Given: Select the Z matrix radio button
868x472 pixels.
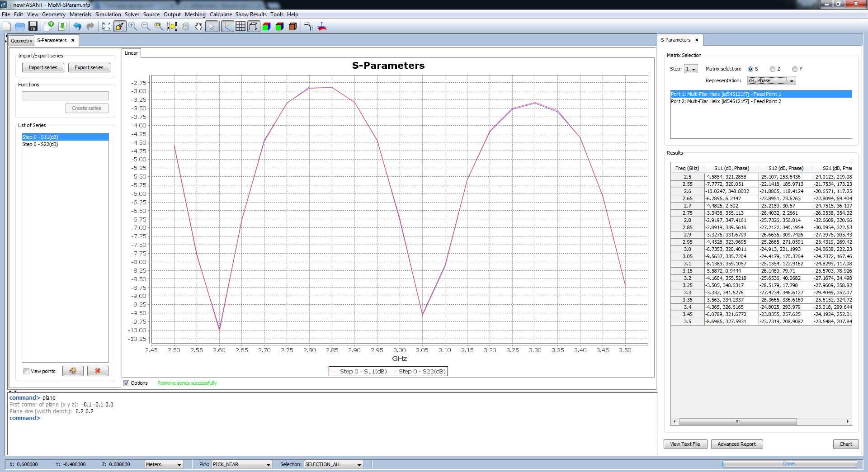Looking at the screenshot, I should point(773,69).
